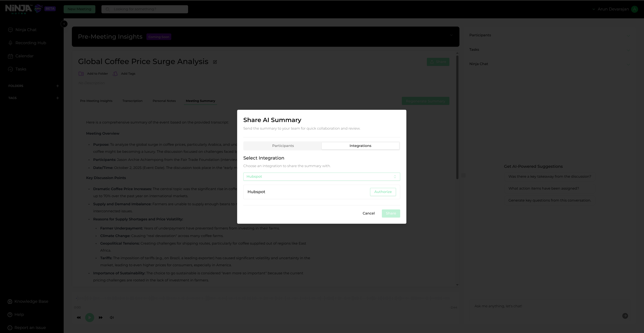Click the Add Tags icon
The image size is (644, 333).
(115, 74)
